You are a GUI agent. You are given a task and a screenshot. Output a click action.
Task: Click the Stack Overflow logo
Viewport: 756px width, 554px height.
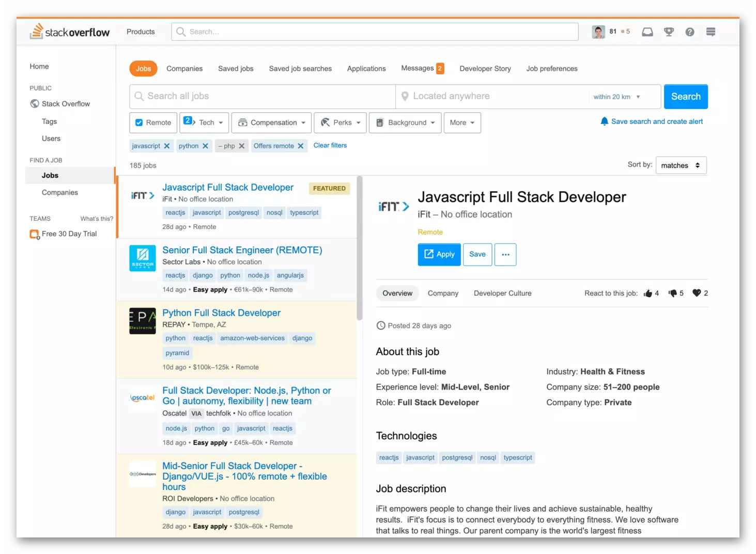[x=70, y=32]
